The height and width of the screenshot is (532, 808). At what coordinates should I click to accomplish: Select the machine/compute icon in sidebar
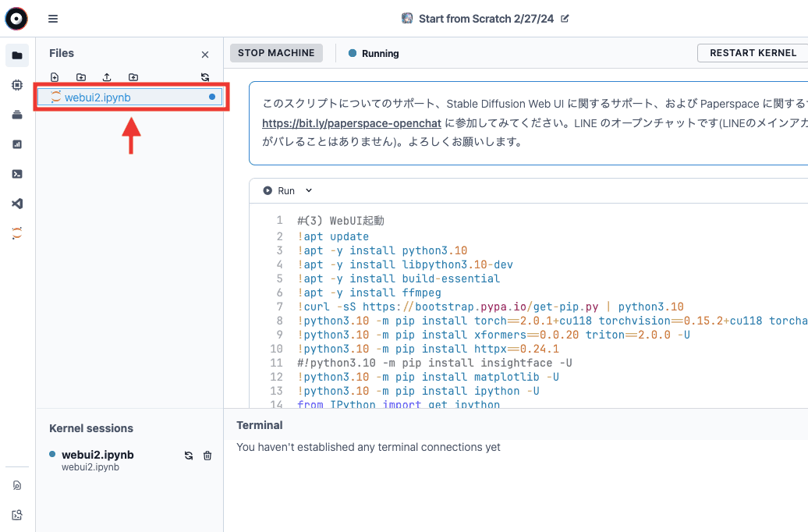[17, 84]
